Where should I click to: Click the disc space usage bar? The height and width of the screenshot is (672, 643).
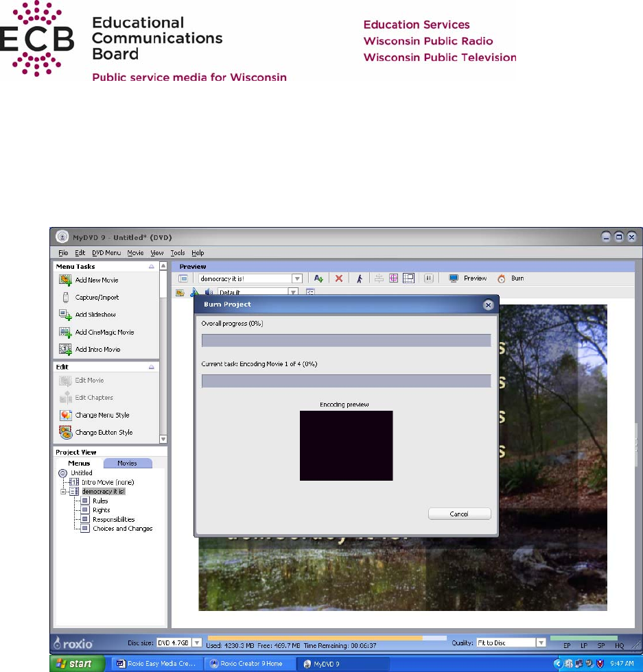pos(327,638)
